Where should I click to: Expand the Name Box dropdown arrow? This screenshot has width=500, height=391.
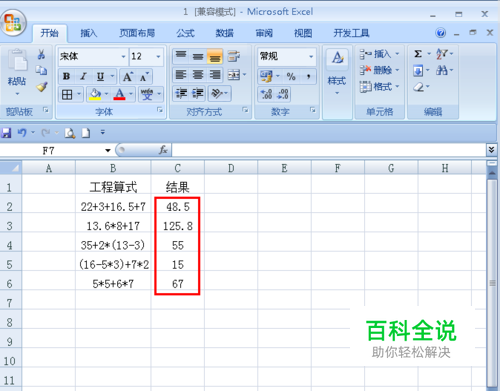[x=108, y=150]
